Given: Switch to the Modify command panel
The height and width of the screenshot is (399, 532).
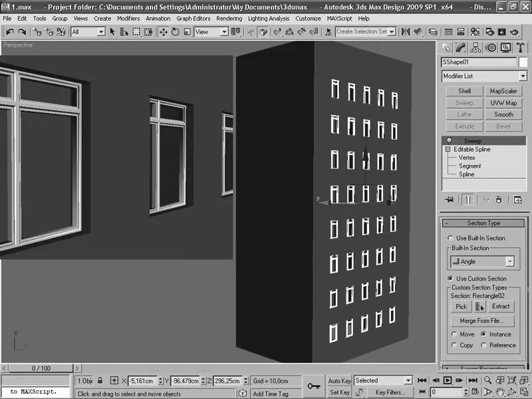Looking at the screenshot, I should (460, 48).
